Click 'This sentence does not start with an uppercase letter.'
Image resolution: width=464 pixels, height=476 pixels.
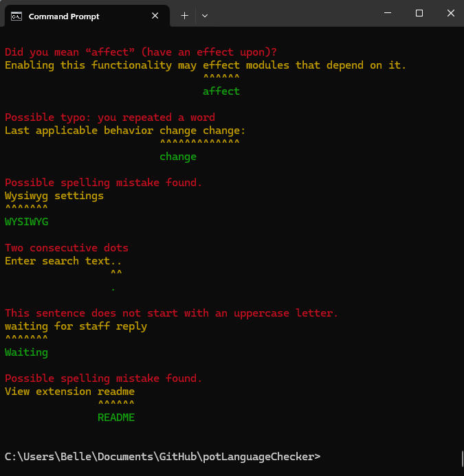[171, 313]
